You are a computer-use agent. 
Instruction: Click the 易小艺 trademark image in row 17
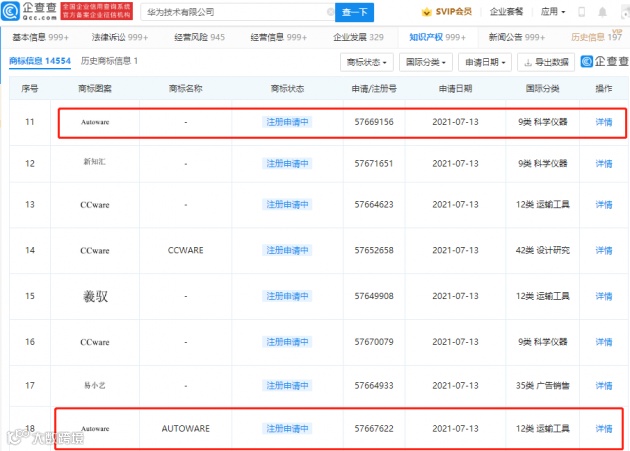coord(95,385)
